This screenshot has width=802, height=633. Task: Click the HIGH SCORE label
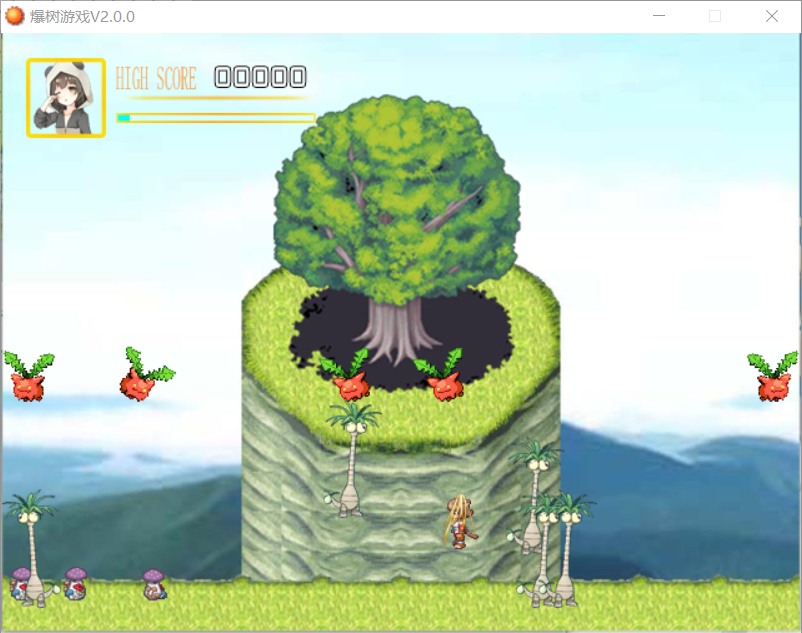pos(156,79)
